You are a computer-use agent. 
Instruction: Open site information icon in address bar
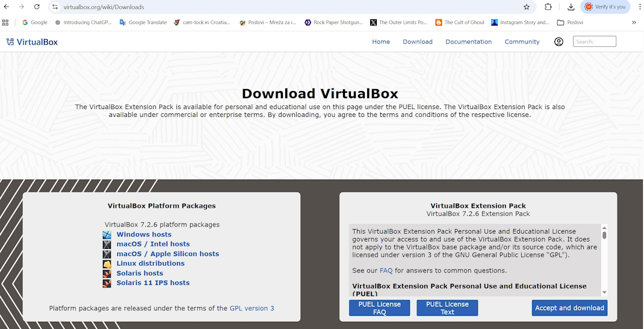point(55,7)
